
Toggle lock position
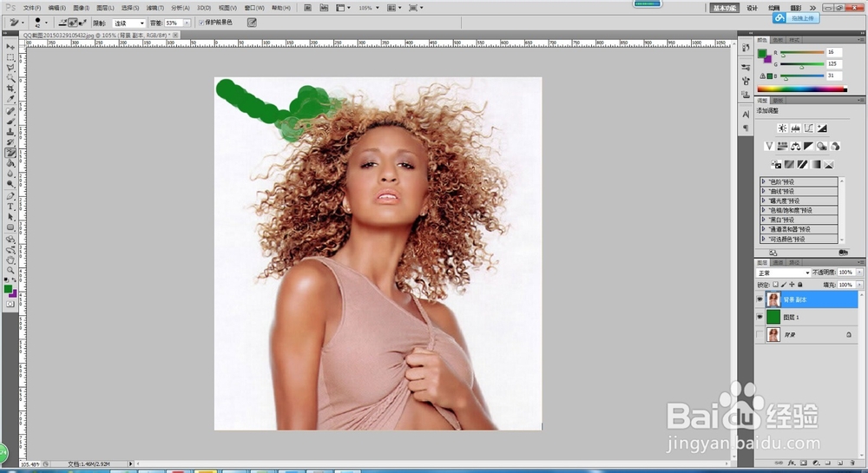coord(792,285)
